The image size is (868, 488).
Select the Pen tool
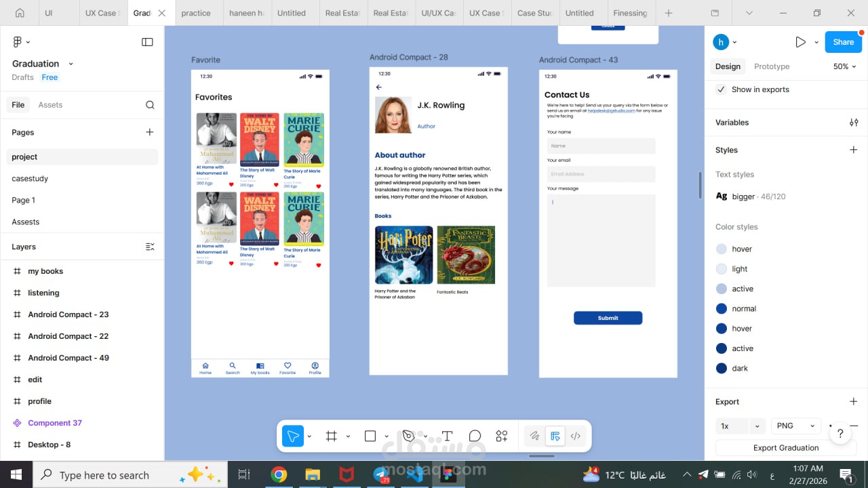point(408,436)
